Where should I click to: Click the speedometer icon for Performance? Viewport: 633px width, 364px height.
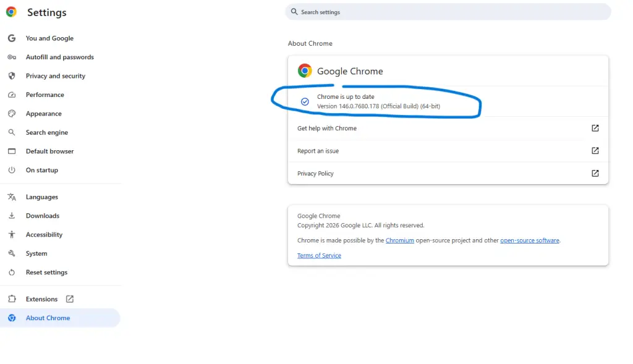coord(12,95)
